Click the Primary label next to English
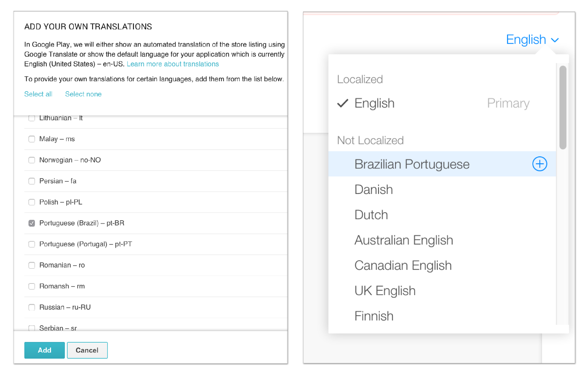The image size is (588, 383). pyautogui.click(x=508, y=103)
